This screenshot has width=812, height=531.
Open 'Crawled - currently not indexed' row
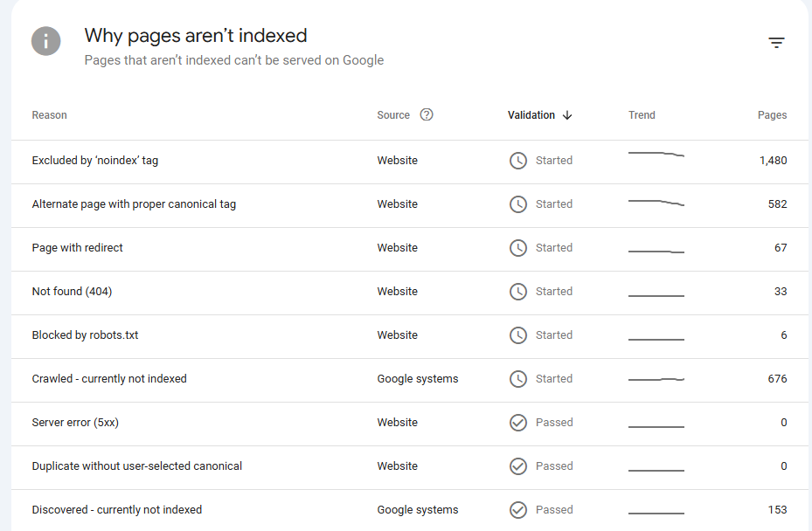[109, 379]
